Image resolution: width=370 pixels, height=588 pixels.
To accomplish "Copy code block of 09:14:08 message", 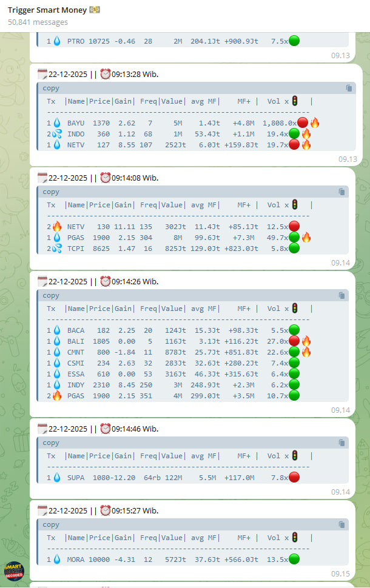I will click(x=342, y=192).
